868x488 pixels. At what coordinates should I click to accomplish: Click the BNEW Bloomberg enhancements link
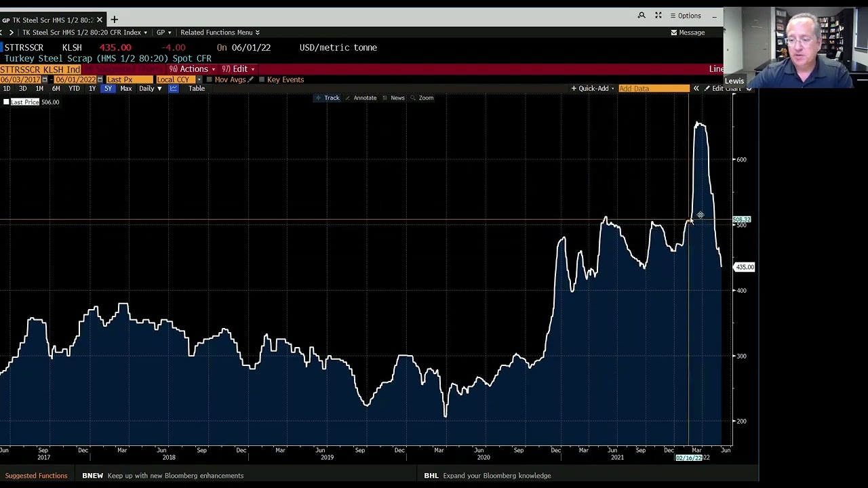coord(163,476)
